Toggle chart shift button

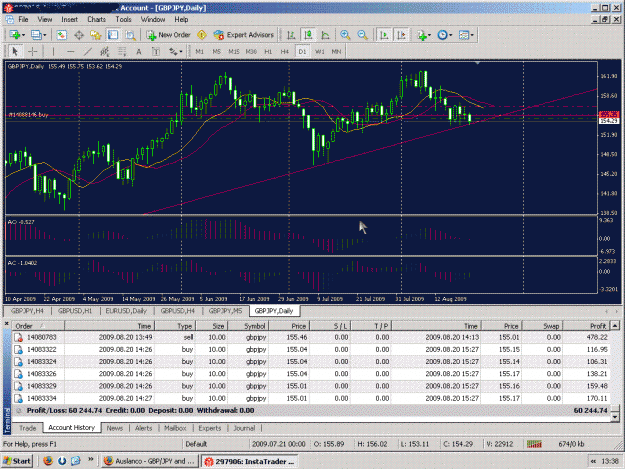[401, 35]
